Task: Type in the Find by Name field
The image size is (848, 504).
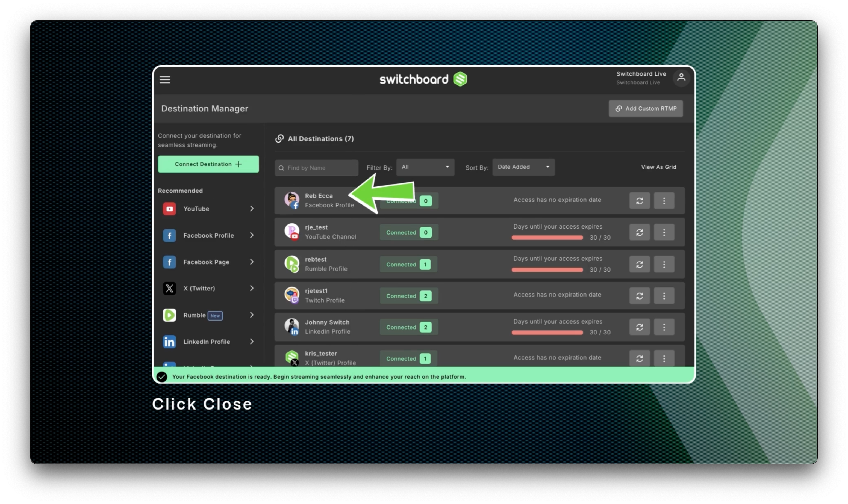Action: click(316, 168)
